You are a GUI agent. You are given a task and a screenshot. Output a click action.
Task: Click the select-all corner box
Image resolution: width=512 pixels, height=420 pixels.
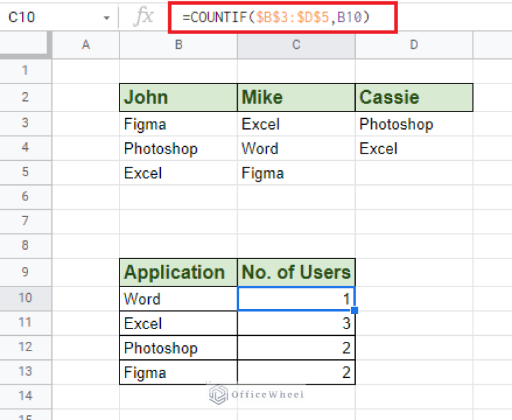point(25,45)
